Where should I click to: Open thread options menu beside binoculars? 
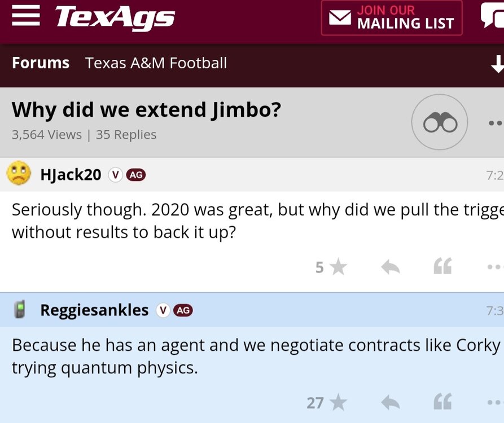(495, 123)
